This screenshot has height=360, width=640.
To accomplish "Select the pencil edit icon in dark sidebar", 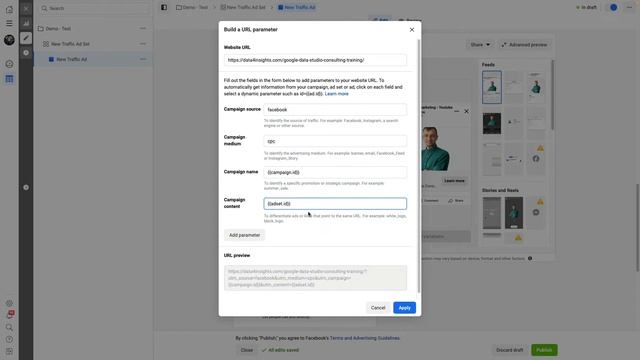I will coord(26,38).
